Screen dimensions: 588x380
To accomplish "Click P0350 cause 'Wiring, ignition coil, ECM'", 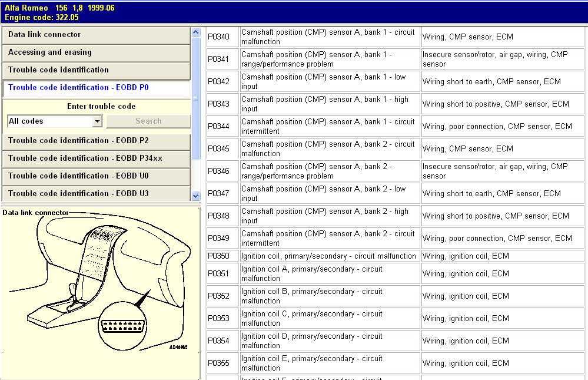I will tap(503, 256).
